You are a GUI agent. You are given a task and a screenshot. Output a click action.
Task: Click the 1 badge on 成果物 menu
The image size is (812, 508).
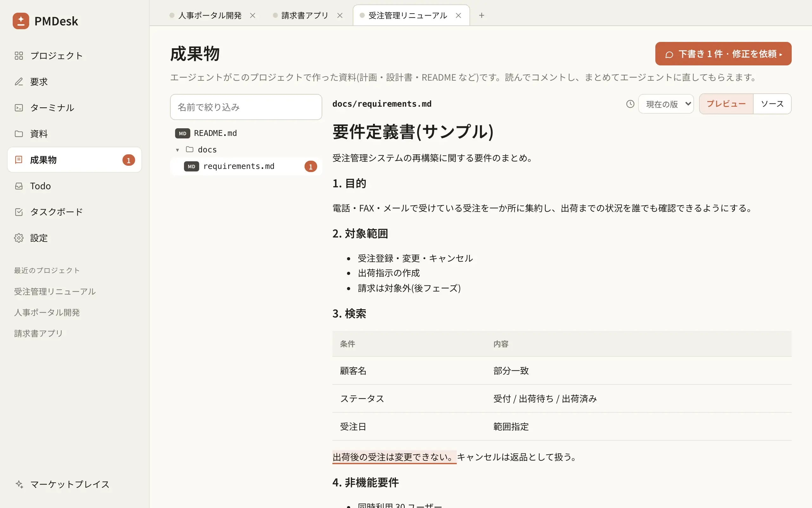pyautogui.click(x=128, y=160)
